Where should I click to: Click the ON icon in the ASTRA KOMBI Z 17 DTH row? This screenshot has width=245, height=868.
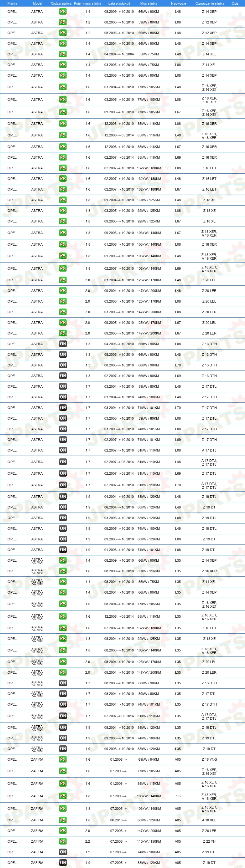tap(63, 704)
